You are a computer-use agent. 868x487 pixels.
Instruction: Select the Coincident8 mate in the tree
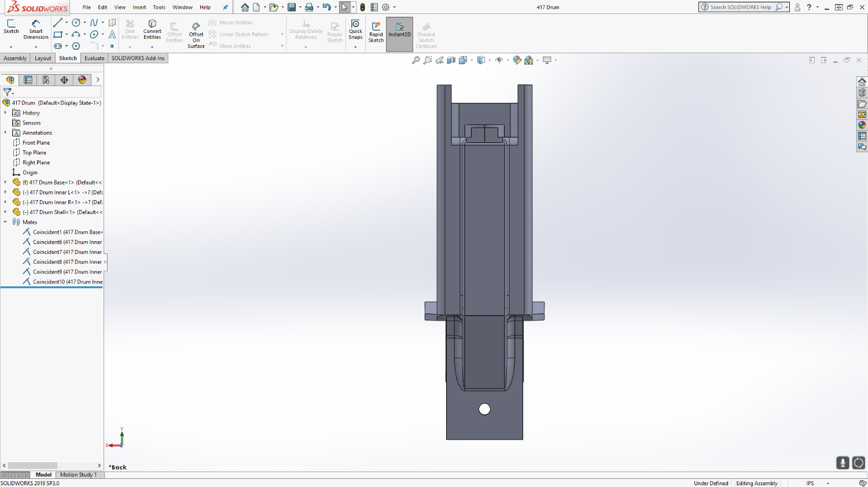[x=67, y=262]
